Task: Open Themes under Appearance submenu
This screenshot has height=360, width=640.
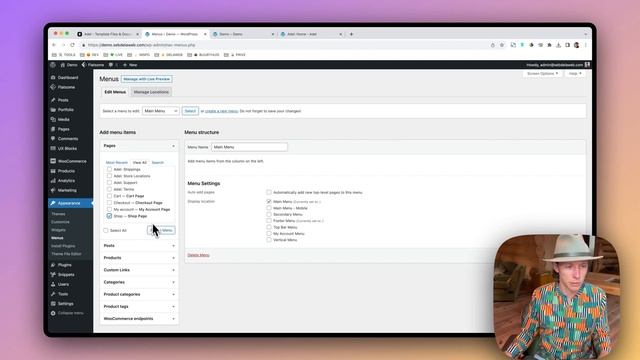Action: [x=58, y=214]
